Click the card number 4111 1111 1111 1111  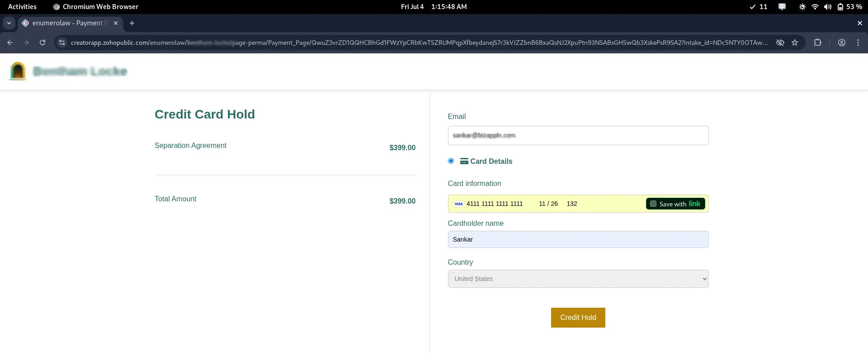tap(495, 204)
